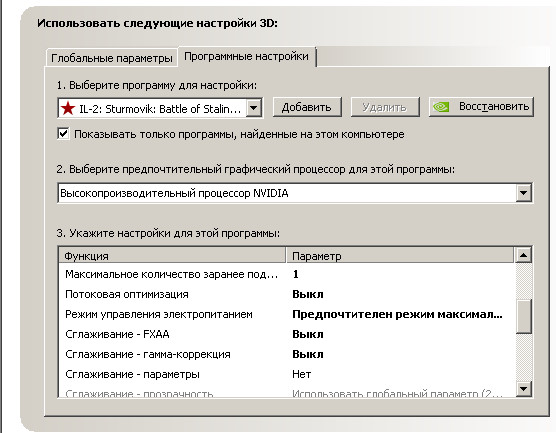Select the Сглаживание - параметры row
The image size is (556, 433).
287,374
